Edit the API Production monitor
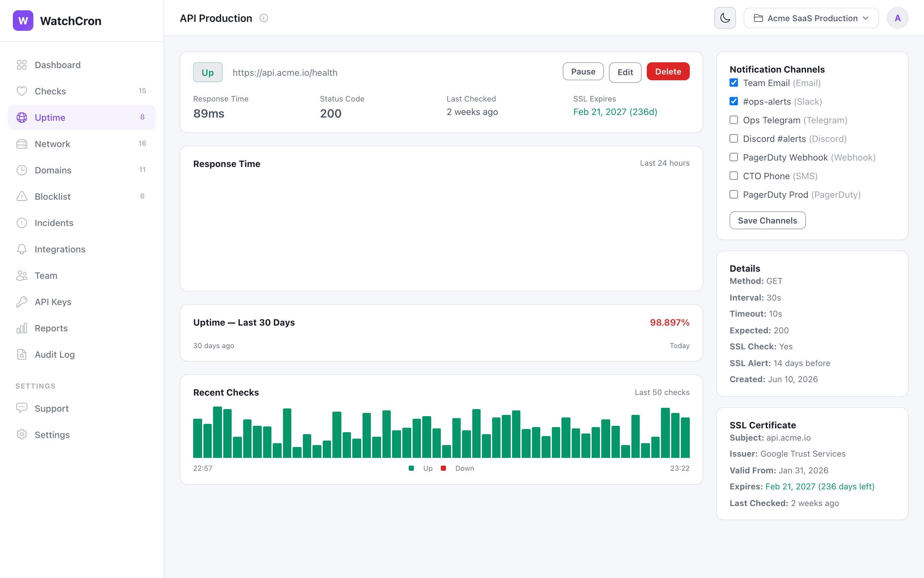The height and width of the screenshot is (578, 924). pyautogui.click(x=625, y=72)
